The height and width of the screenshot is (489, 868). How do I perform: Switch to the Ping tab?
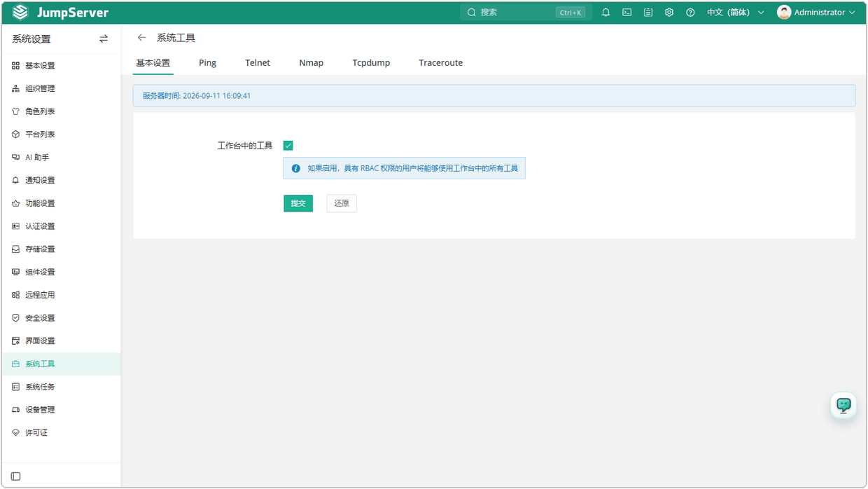coord(207,63)
